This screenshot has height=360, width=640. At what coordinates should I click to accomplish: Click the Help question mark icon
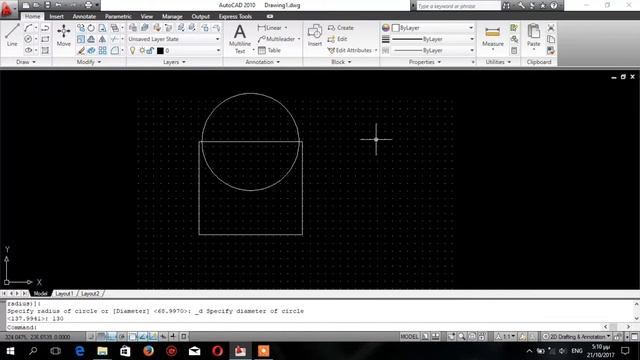tap(553, 5)
